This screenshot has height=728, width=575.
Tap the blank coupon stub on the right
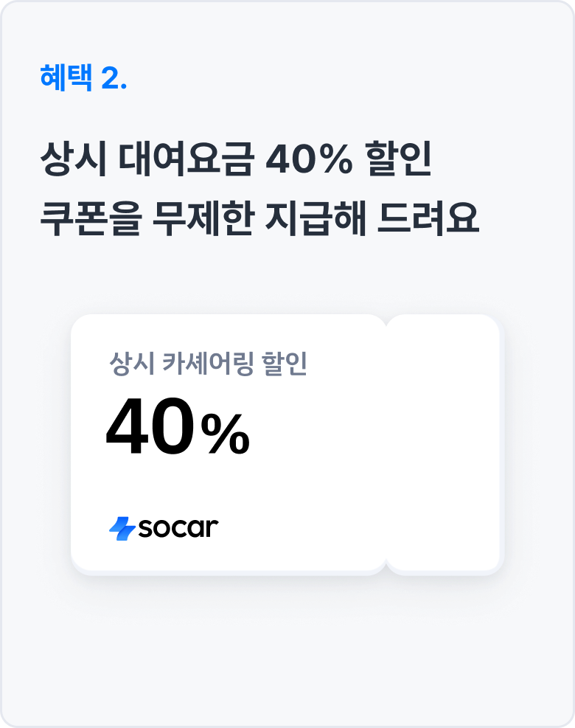coord(445,444)
